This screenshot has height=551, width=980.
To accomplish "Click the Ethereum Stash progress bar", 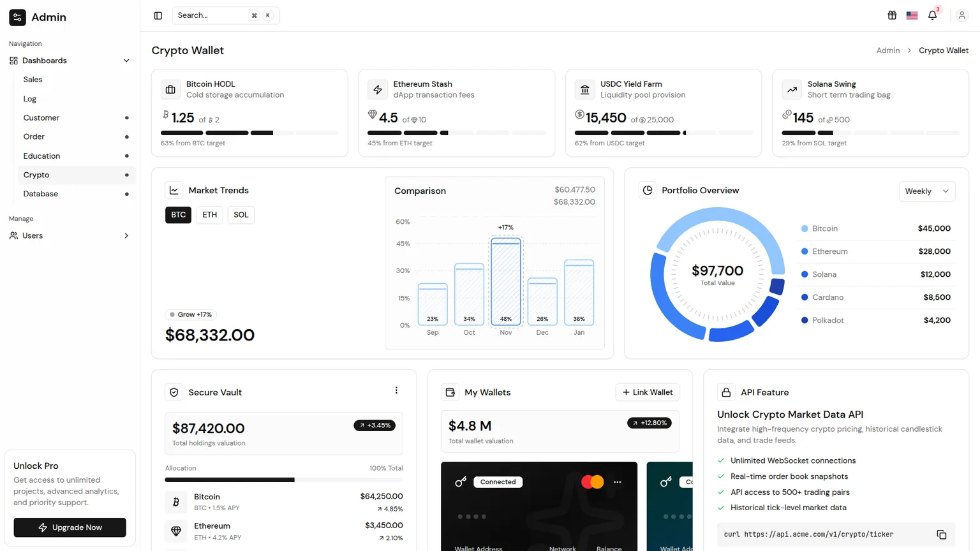I will coord(457,133).
